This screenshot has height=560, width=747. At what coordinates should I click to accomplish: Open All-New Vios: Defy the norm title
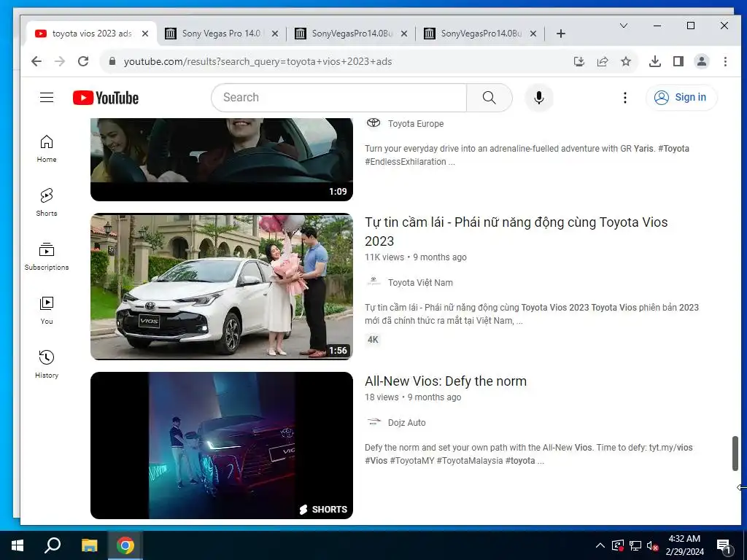(446, 381)
